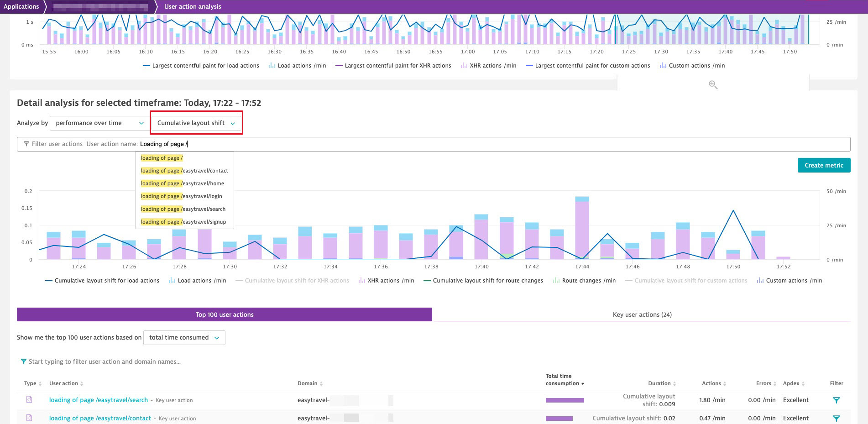The width and height of the screenshot is (868, 424).
Task: Click the total time bar for /easytravel/contact
Action: [x=559, y=419]
